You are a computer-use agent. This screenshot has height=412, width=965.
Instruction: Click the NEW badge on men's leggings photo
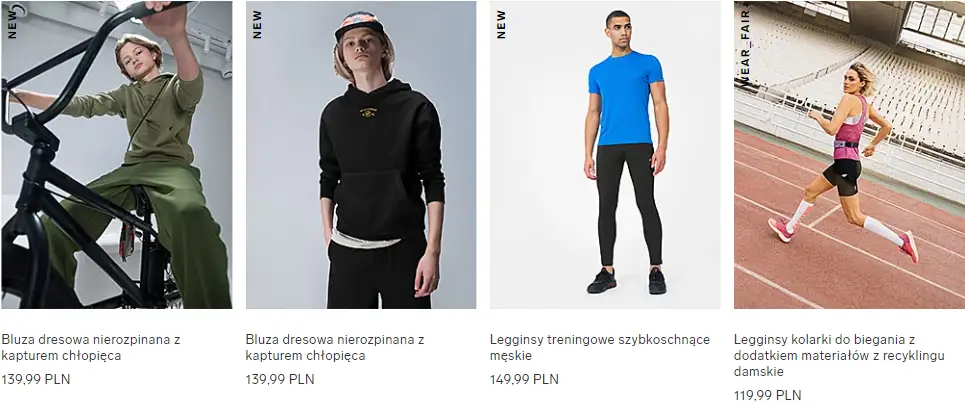tap(501, 24)
